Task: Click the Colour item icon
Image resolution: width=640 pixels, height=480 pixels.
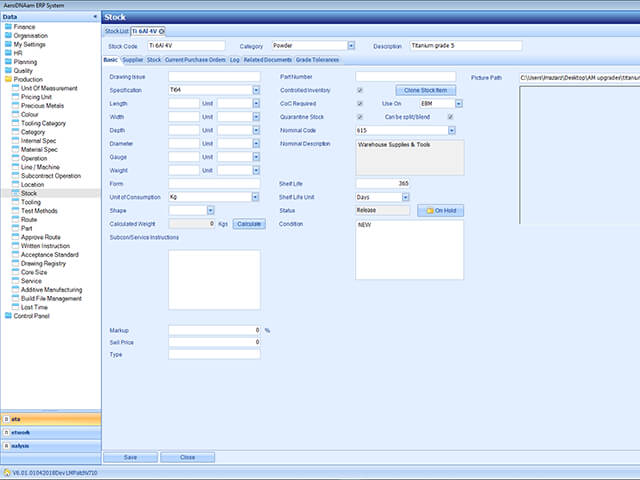Action: click(x=16, y=114)
